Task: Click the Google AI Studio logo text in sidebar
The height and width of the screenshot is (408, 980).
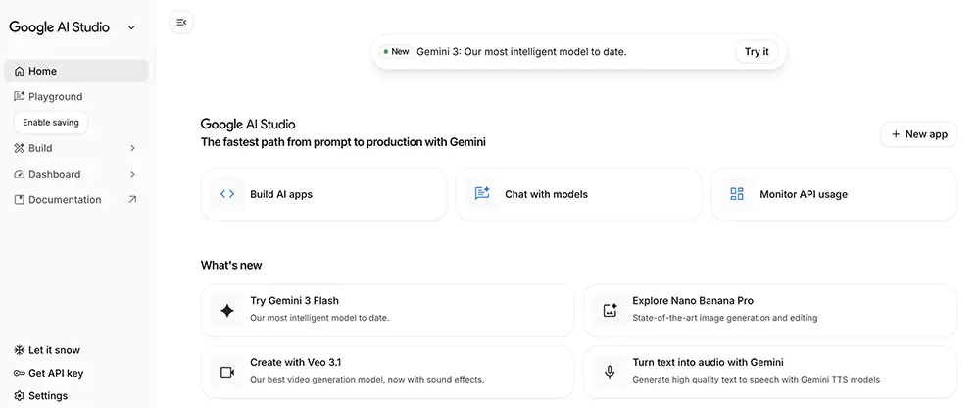Action: pyautogui.click(x=60, y=27)
